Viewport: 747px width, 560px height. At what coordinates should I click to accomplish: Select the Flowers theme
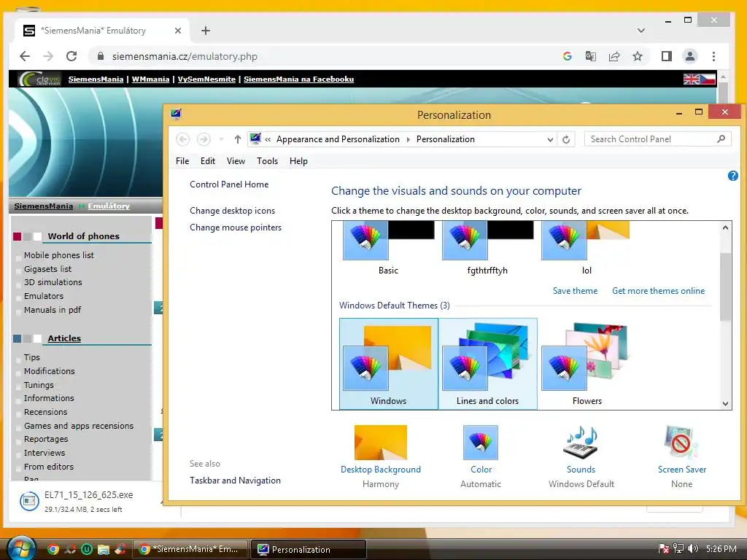coord(587,364)
